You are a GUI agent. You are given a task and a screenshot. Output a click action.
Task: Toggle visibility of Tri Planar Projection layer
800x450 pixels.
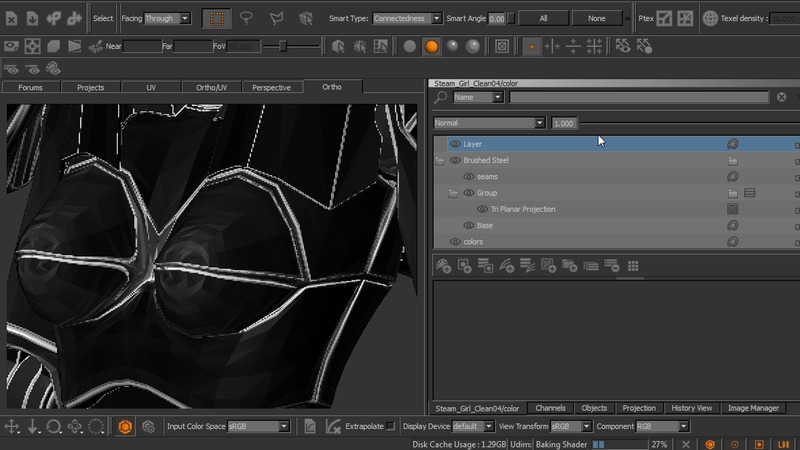click(482, 209)
